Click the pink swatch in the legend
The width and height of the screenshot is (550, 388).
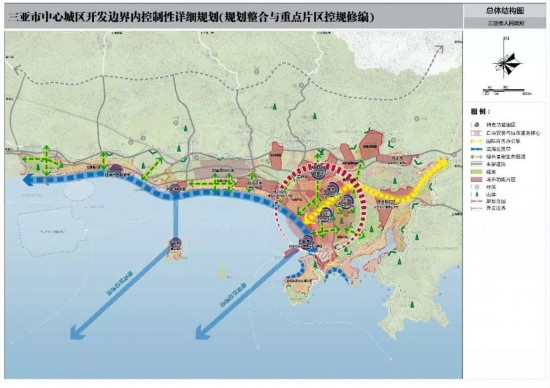pyautogui.click(x=476, y=179)
